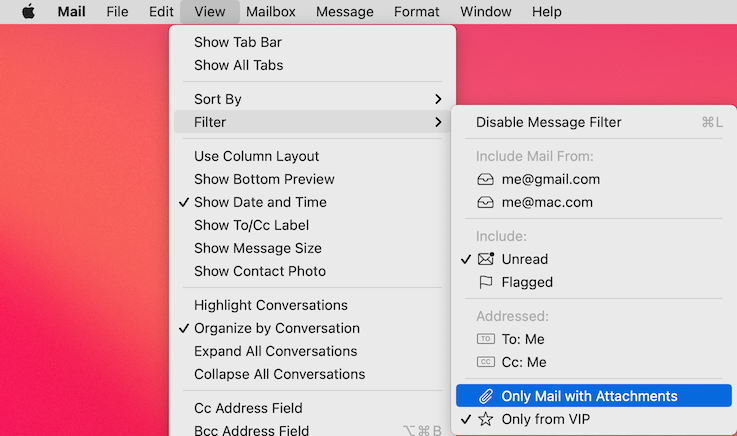Click the VIP star icon
Image resolution: width=737 pixels, height=436 pixels.
(x=486, y=419)
